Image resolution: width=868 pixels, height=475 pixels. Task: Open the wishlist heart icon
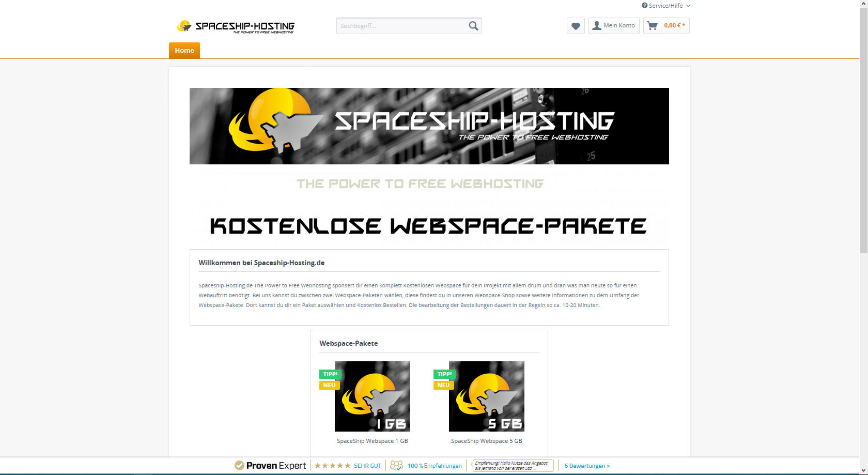576,26
